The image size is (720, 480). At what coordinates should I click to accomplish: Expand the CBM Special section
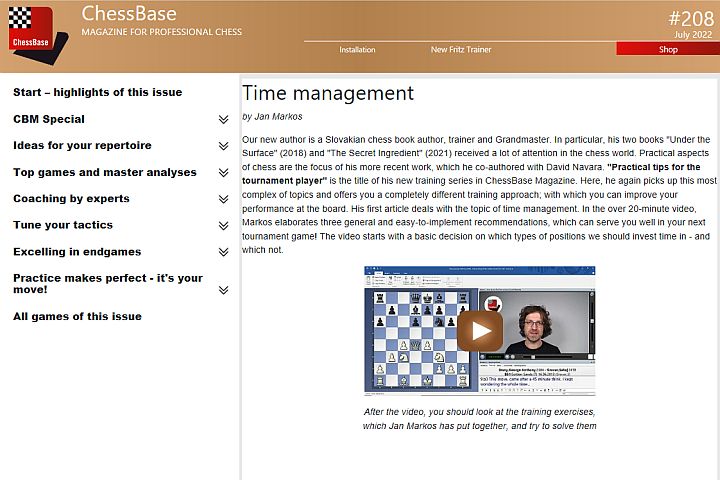224,119
